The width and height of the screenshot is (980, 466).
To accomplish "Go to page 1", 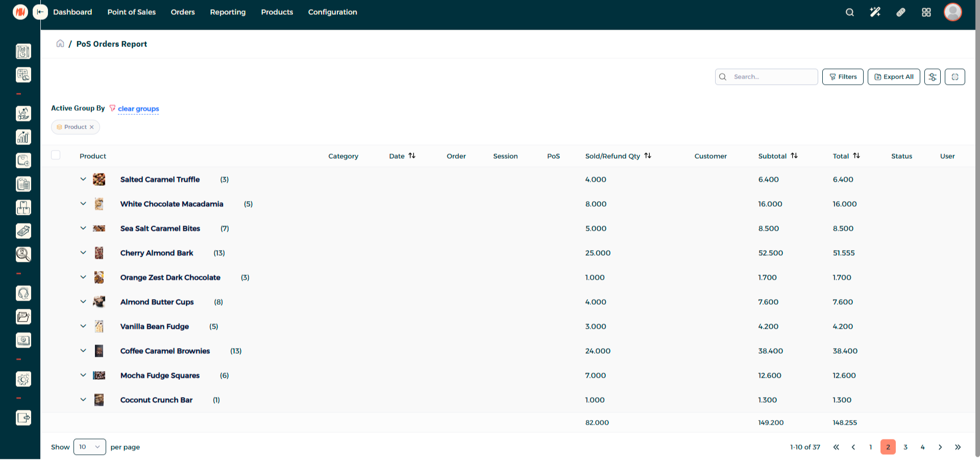I will point(871,447).
